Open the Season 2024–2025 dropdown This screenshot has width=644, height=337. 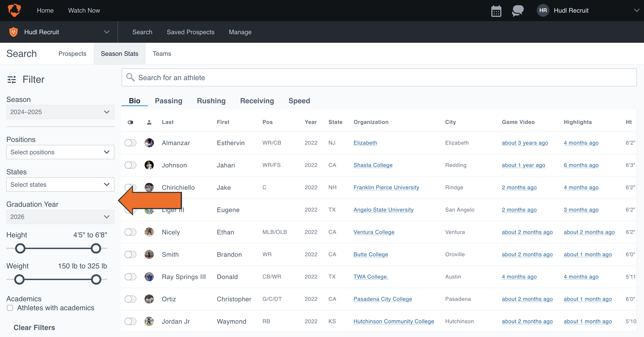[60, 112]
